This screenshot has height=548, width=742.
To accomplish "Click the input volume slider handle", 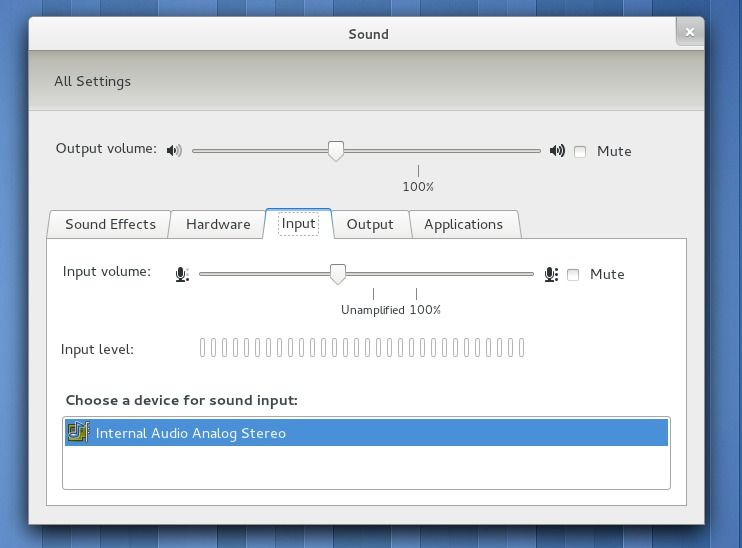I will pyautogui.click(x=338, y=274).
